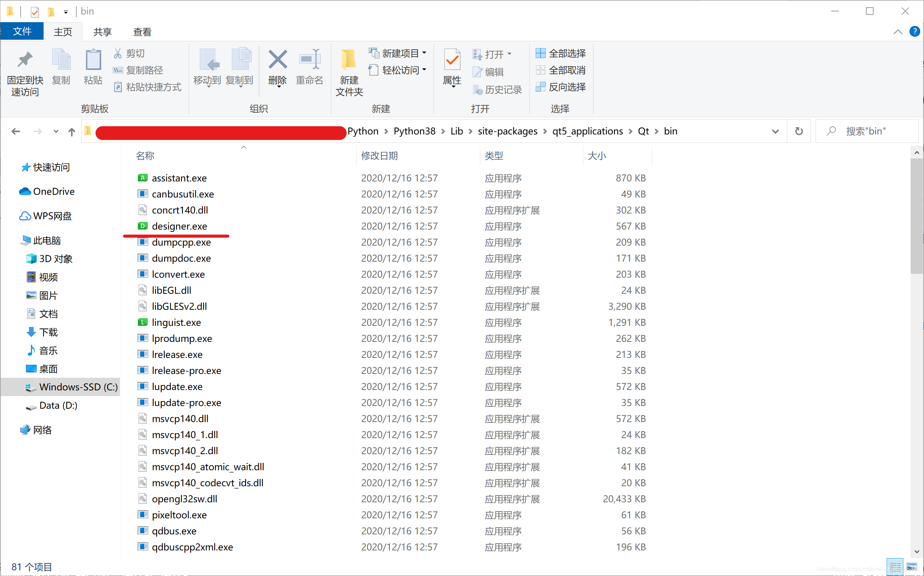
Task: Click the vertical scrollbar down arrow
Action: [x=917, y=552]
